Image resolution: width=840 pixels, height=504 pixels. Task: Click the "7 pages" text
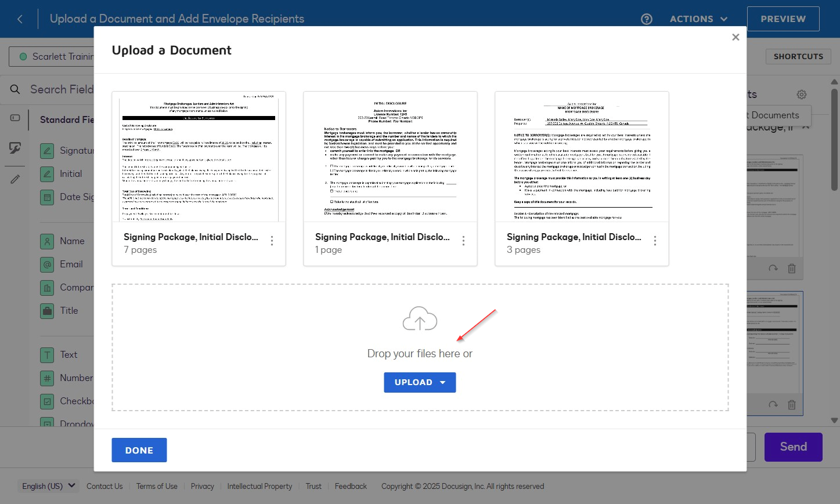tap(140, 250)
